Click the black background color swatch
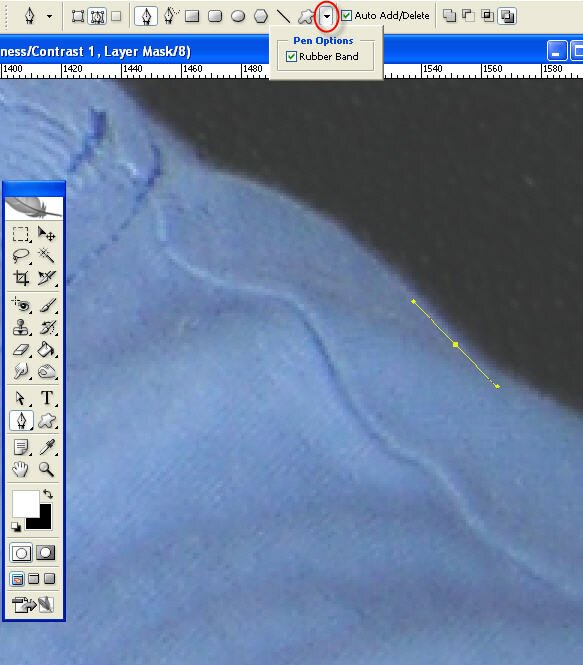This screenshot has height=665, width=583. tap(39, 517)
